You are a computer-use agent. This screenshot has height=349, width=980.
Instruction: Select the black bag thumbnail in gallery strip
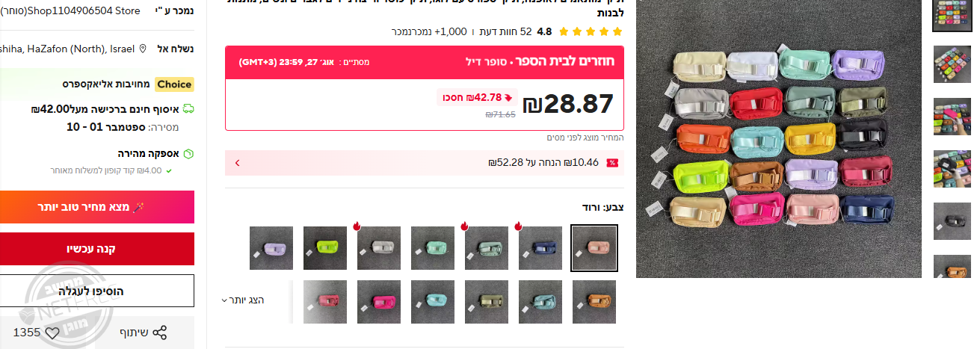click(x=952, y=221)
